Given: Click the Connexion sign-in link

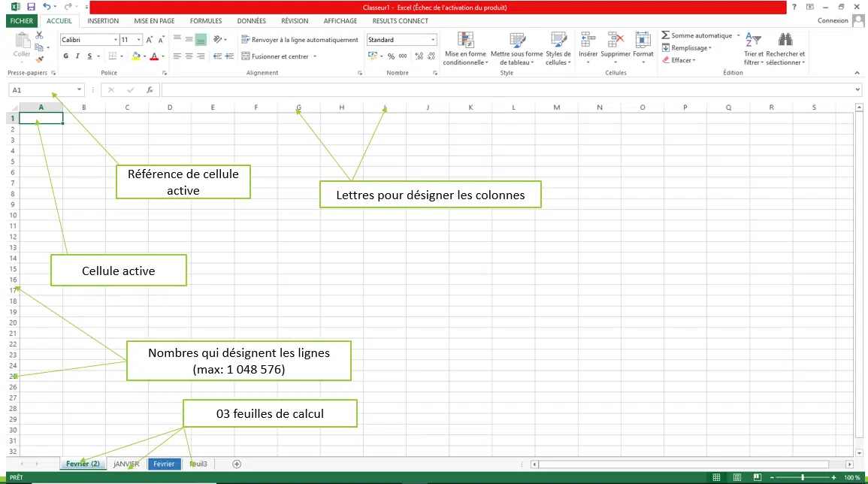Looking at the screenshot, I should point(833,20).
